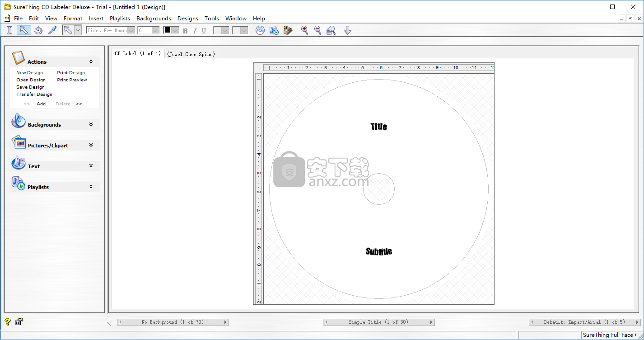Click the Playlists music icon
Screen dimensions: 644x340
coord(19,184)
